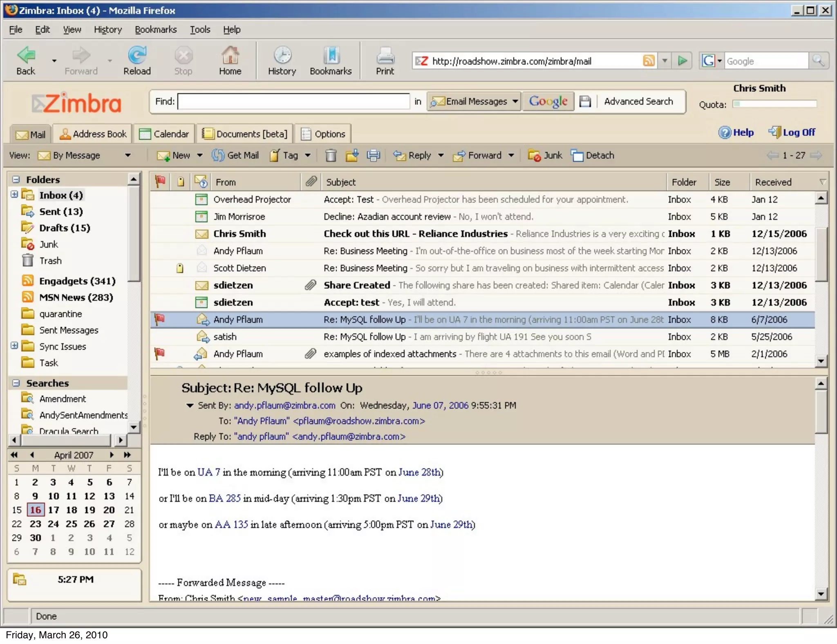The height and width of the screenshot is (644, 837).
Task: Open the Bookmarks menu in Firefox
Action: click(x=155, y=29)
